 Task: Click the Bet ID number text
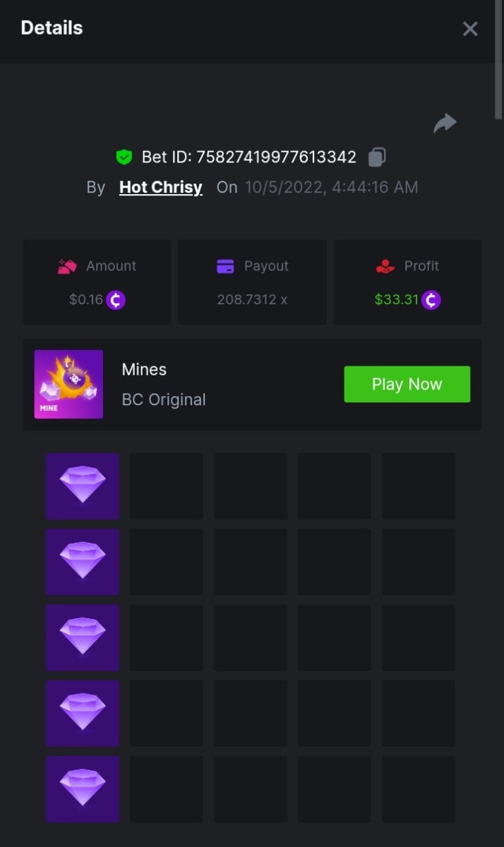pyautogui.click(x=276, y=157)
